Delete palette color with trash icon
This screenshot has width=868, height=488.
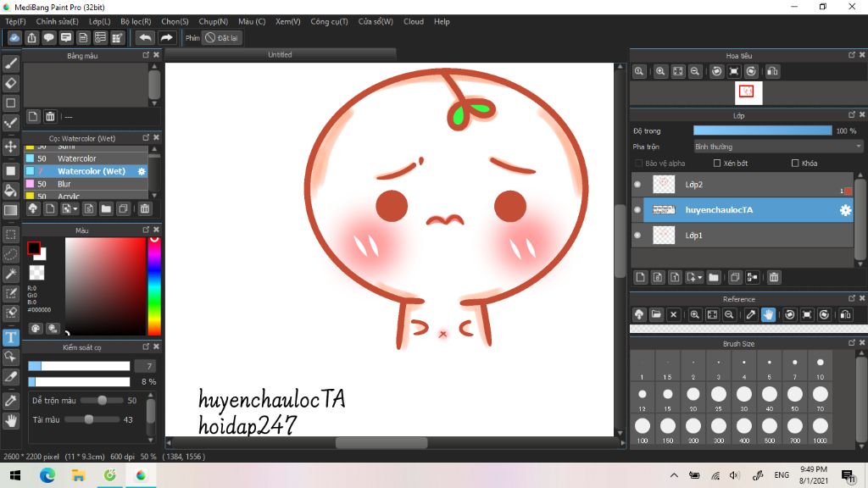(50, 116)
